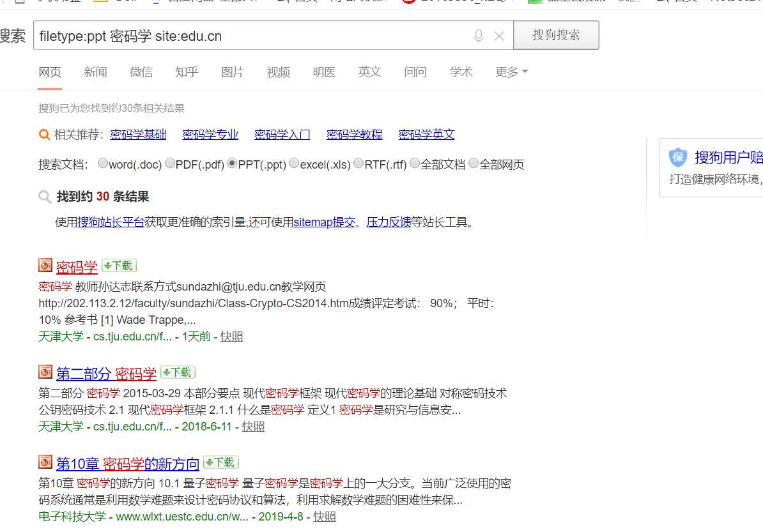The width and height of the screenshot is (763, 532).
Task: Select the excel(.xls) radio button
Action: [x=294, y=163]
